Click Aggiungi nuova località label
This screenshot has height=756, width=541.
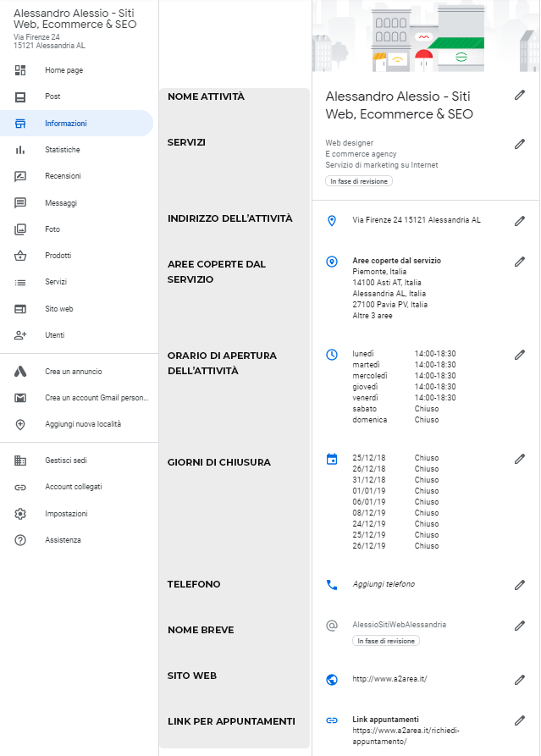(x=83, y=424)
